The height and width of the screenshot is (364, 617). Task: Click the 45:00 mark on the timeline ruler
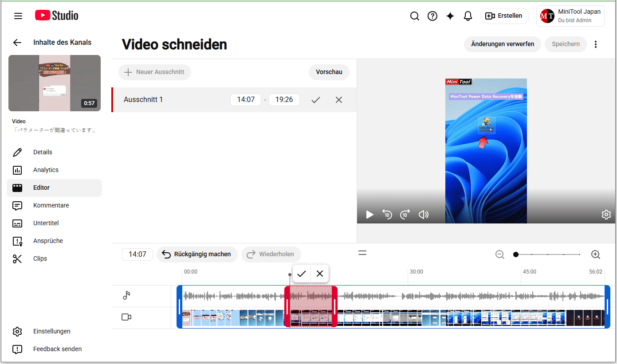[529, 272]
